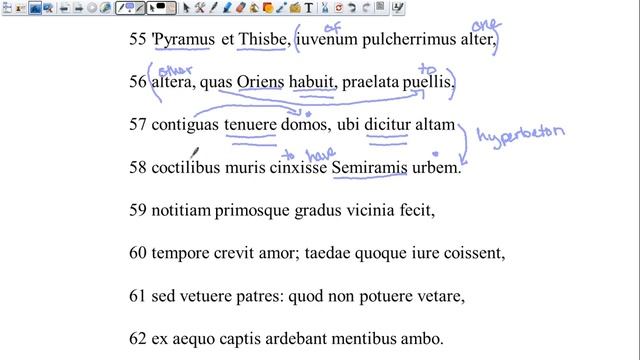Click the word mentibus in line 62
This screenshot has width=640, height=360.
coord(364,338)
